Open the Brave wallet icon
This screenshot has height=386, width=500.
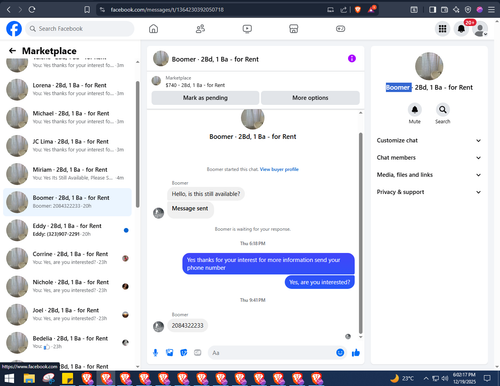click(x=444, y=10)
